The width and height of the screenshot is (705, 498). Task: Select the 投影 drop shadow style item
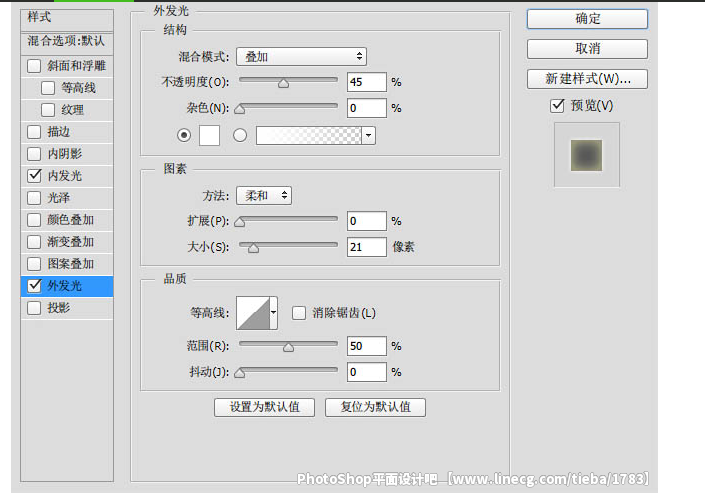click(58, 308)
